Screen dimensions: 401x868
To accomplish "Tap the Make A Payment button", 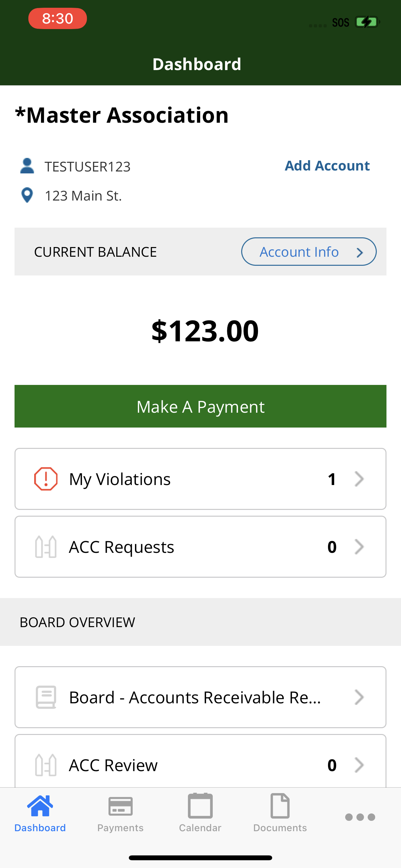I will point(200,406).
